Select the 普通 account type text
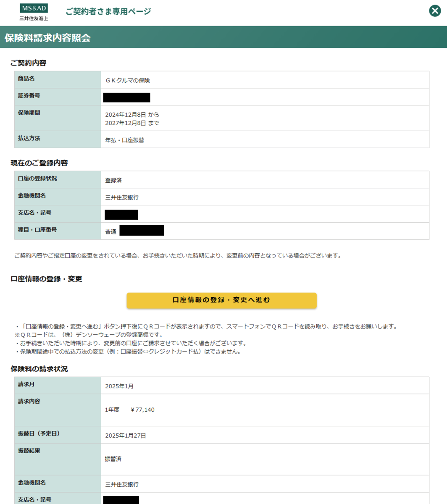 (111, 232)
